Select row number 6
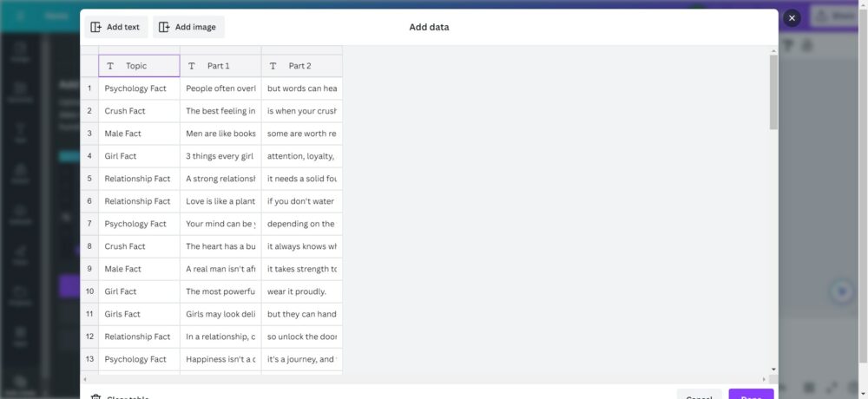 [89, 201]
